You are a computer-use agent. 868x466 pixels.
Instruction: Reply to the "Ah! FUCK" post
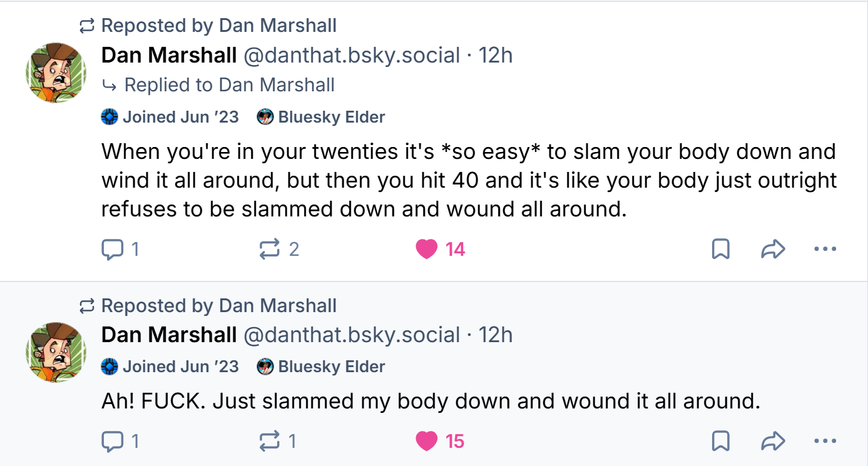112,442
